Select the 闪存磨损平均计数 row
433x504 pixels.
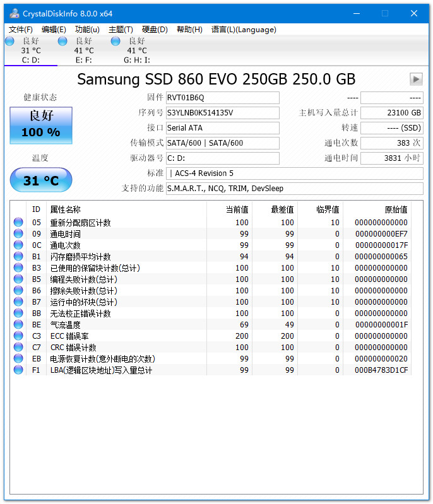[212, 257]
